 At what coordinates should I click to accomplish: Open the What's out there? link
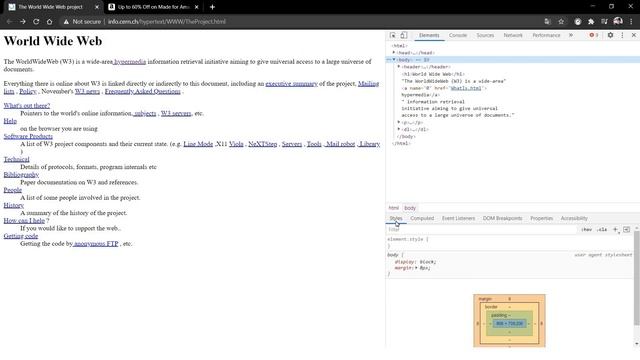pos(27,106)
